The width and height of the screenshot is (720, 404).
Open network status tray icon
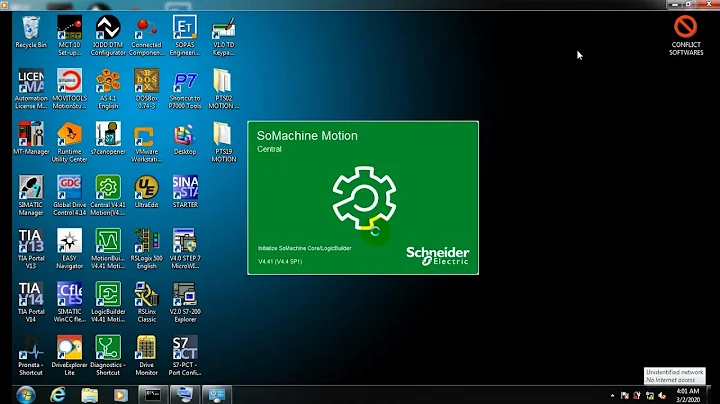(650, 395)
